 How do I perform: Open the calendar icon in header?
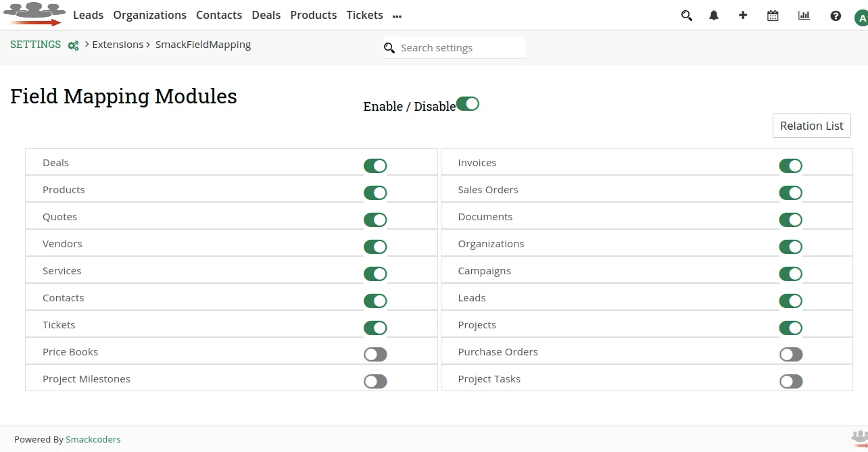click(773, 16)
